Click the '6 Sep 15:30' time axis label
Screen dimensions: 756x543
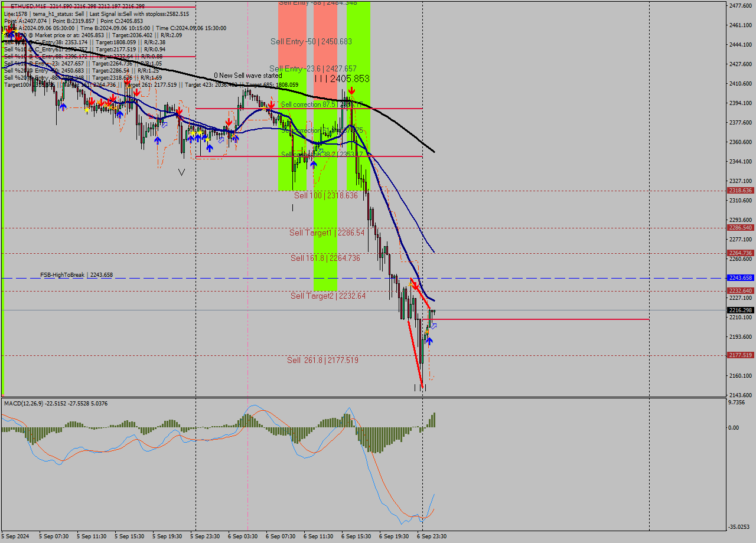356,537
